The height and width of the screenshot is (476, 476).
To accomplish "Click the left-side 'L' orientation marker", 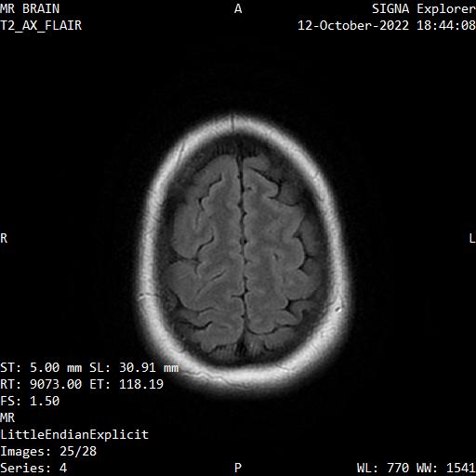I will coord(472,238).
